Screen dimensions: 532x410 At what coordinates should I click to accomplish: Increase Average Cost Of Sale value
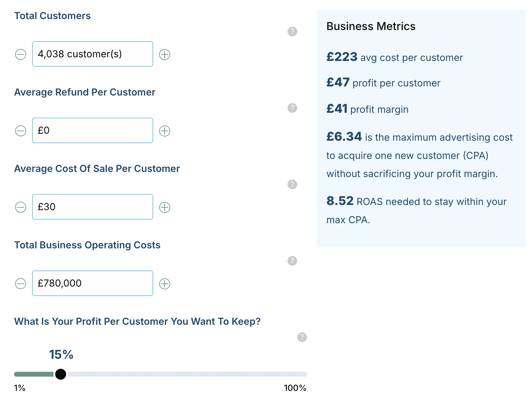coord(165,207)
